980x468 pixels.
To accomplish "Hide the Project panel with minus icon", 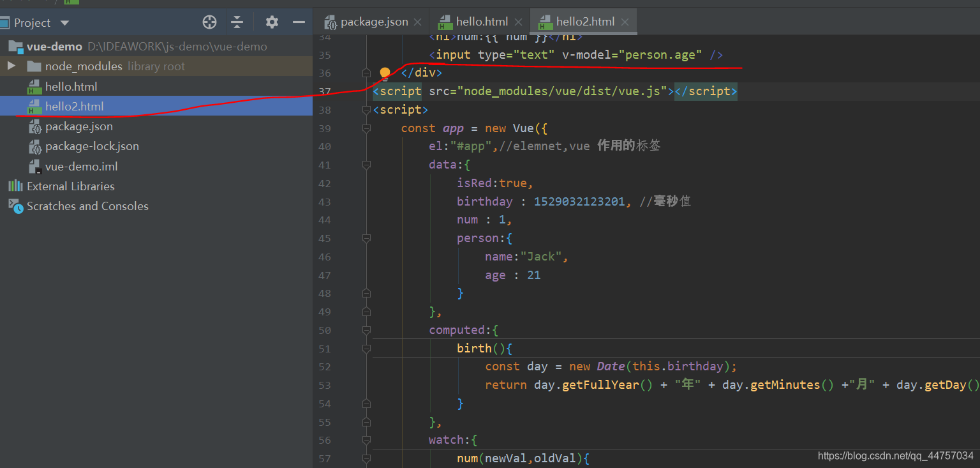I will point(299,22).
